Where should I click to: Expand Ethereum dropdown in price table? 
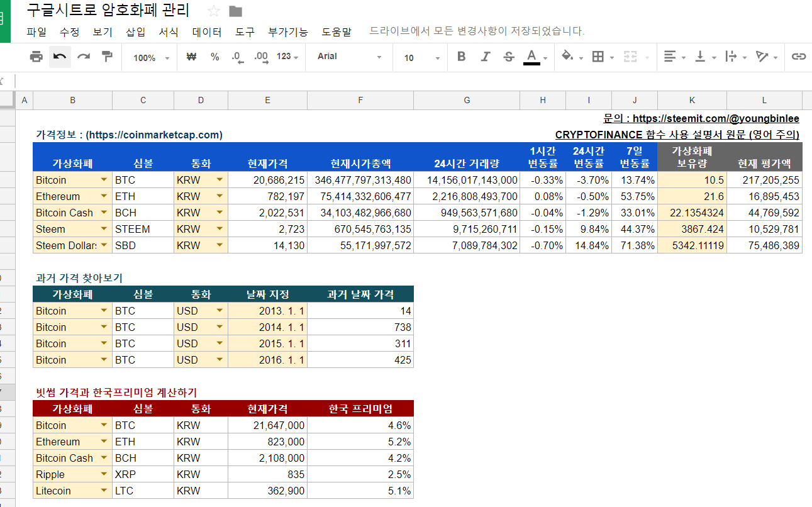(x=104, y=196)
